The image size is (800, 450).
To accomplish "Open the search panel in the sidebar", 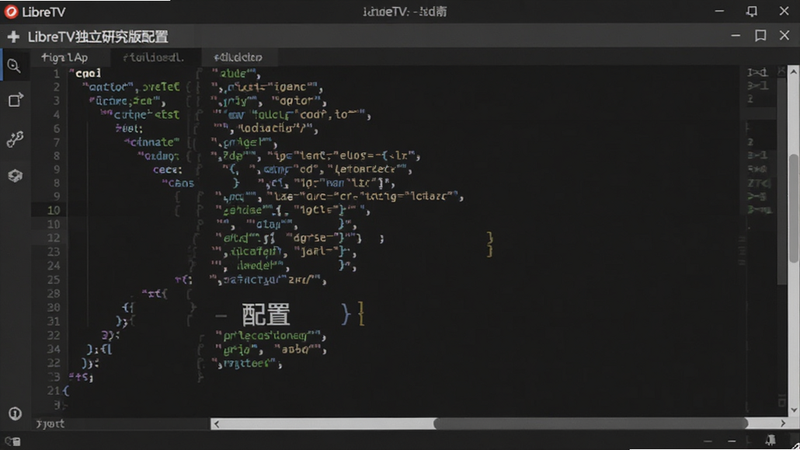I will 14,66.
